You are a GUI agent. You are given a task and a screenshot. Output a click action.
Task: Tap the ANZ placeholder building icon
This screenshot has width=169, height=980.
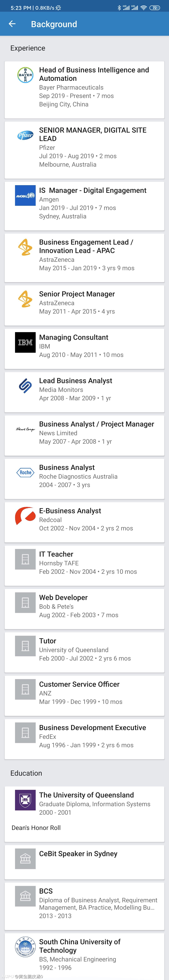(x=25, y=689)
